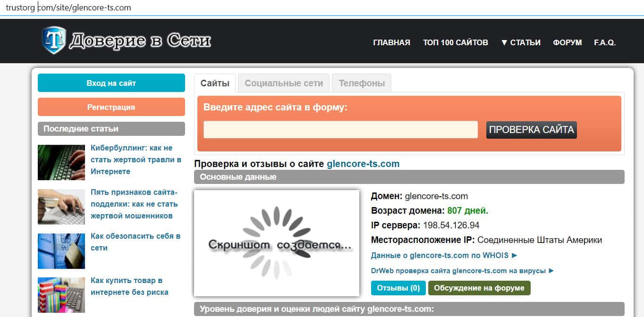Expand Данные о glencore-ts.com по WHOIS
The width and height of the screenshot is (644, 317).
coord(444,255)
